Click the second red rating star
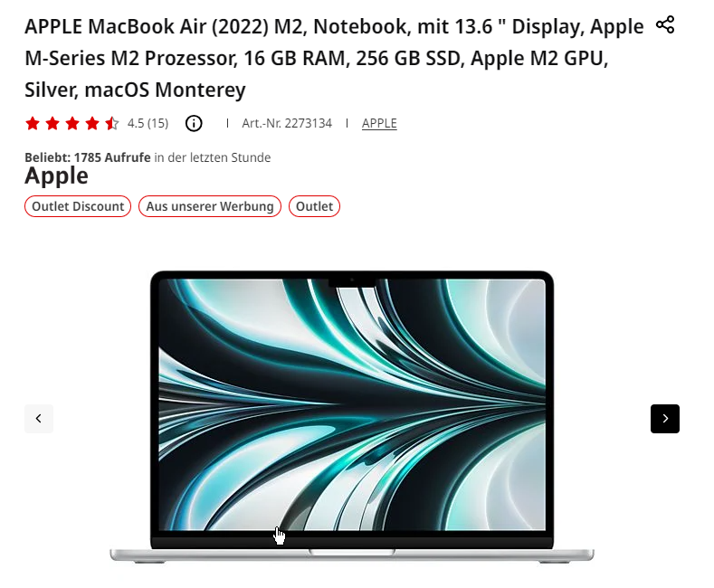The height and width of the screenshot is (588, 714). pyautogui.click(x=52, y=123)
